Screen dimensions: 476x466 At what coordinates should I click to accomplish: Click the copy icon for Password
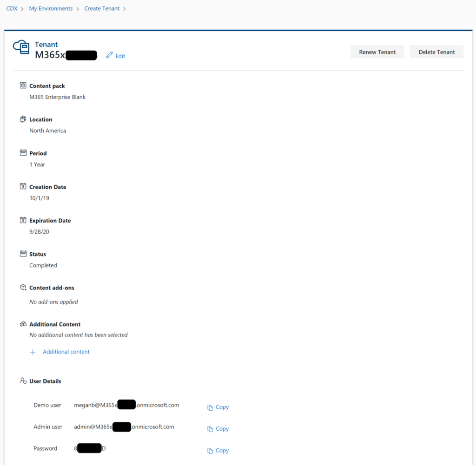[x=210, y=451]
